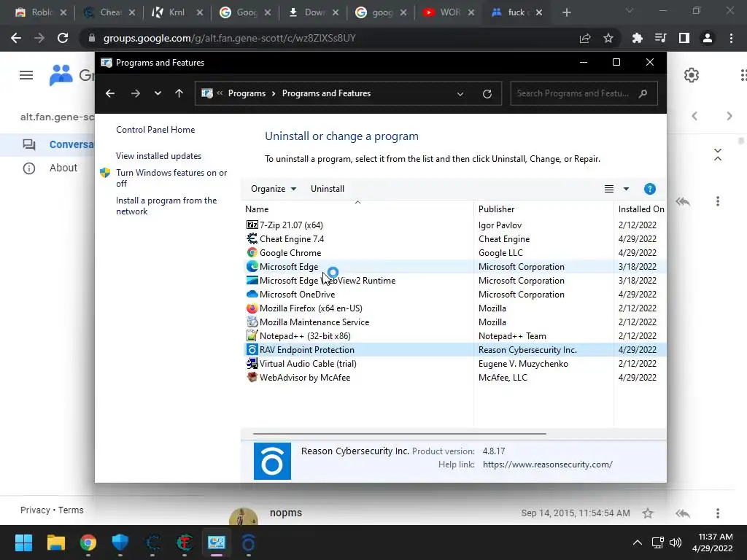This screenshot has width=747, height=560.
Task: Click the volume icon in system tray
Action: pos(676,542)
